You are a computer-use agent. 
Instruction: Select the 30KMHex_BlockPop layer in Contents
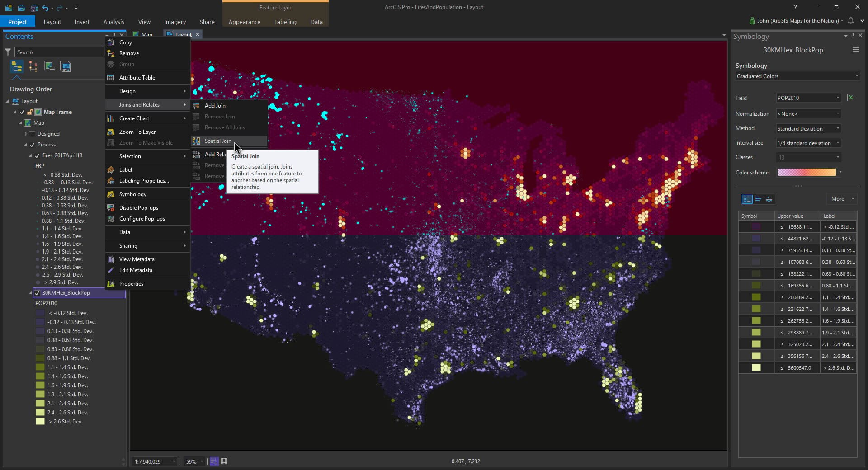tap(66, 293)
